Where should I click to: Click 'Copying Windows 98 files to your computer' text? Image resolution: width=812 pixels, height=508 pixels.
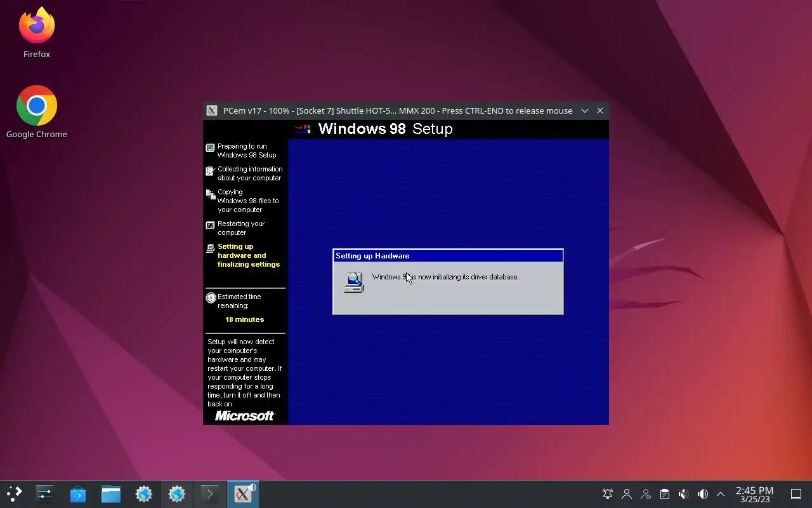[248, 201]
